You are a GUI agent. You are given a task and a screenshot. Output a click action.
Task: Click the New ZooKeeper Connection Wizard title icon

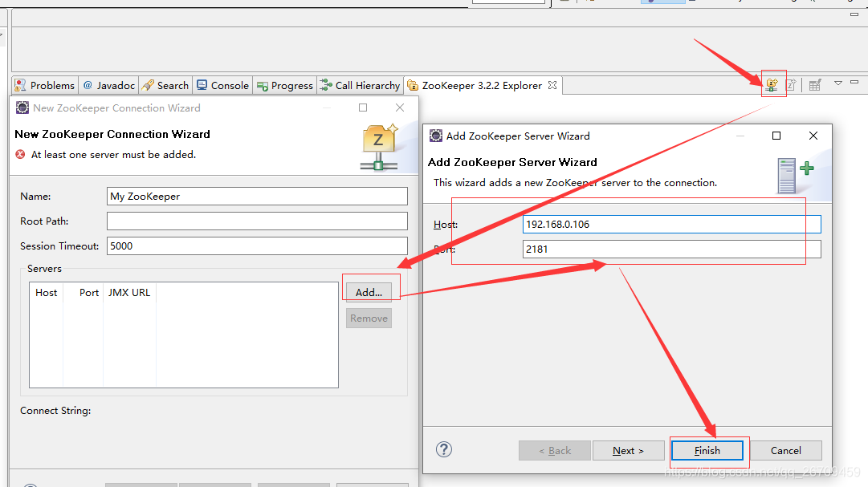click(x=22, y=108)
